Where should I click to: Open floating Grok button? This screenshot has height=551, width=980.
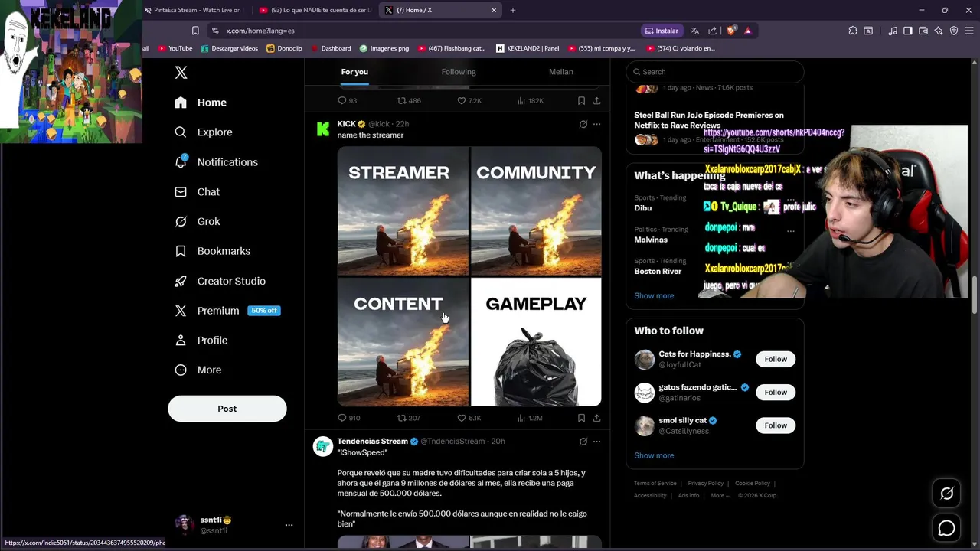coord(947,494)
